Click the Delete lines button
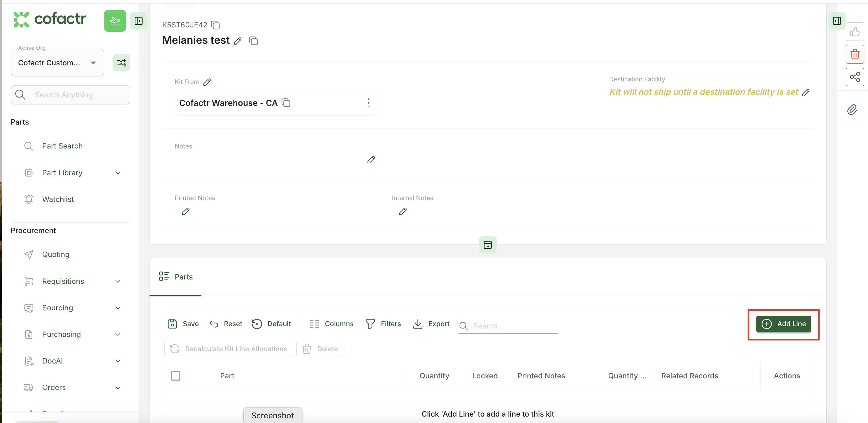Viewport: 868px width, 423px height. tap(319, 349)
